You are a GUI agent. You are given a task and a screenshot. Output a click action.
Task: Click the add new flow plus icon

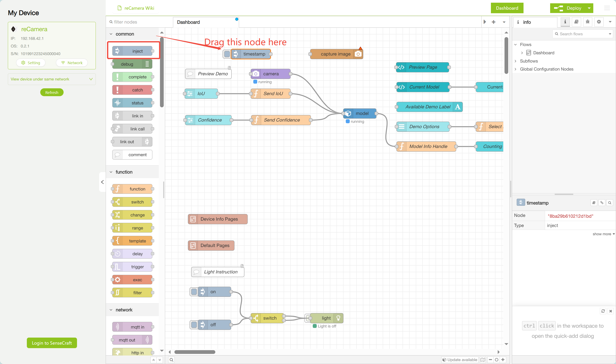494,22
